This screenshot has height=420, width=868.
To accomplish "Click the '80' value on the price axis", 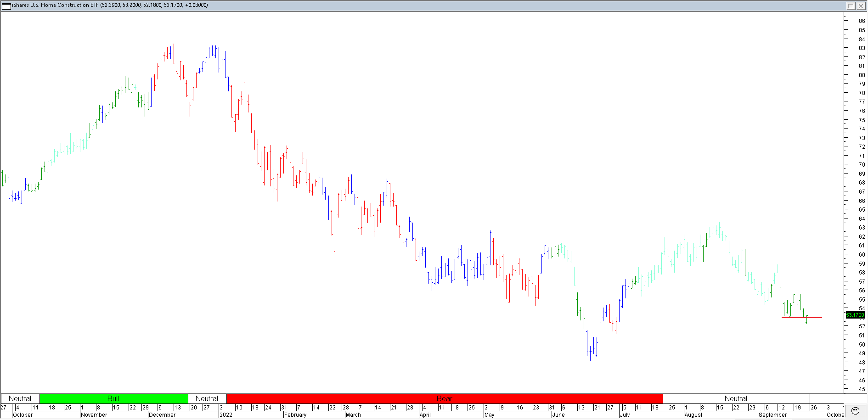I will [x=862, y=75].
